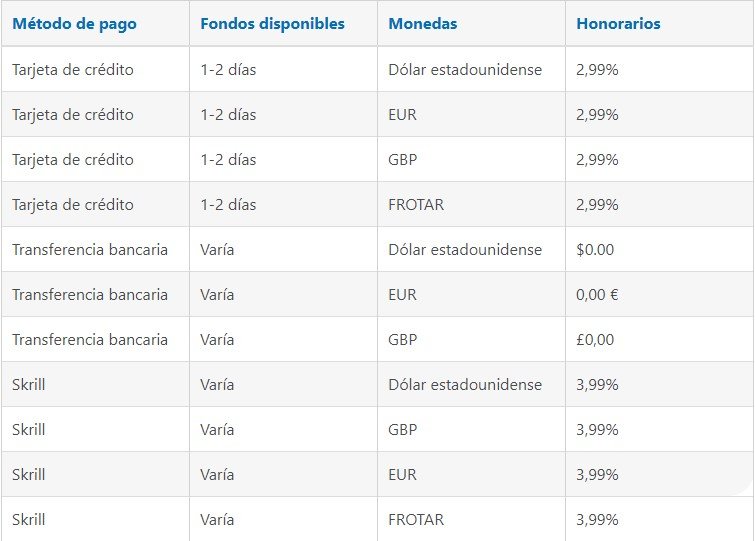
Task: Select FROTAR in the Skrill rows
Action: point(416,520)
